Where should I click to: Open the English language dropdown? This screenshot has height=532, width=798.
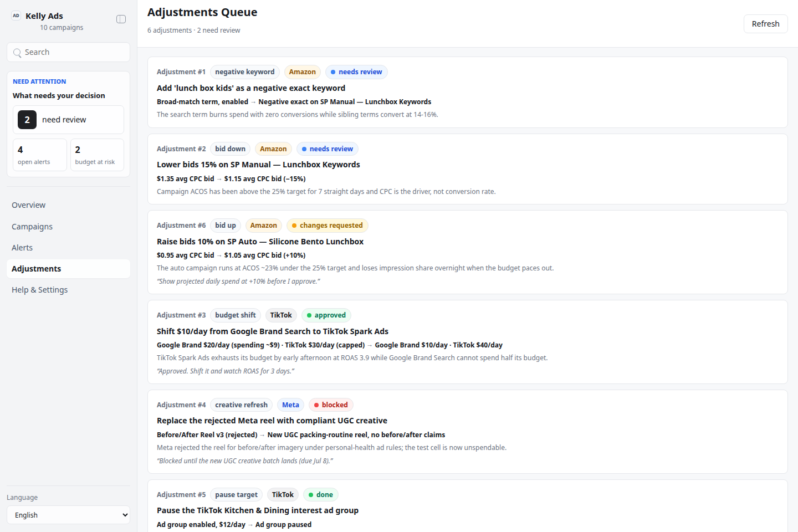pos(68,515)
